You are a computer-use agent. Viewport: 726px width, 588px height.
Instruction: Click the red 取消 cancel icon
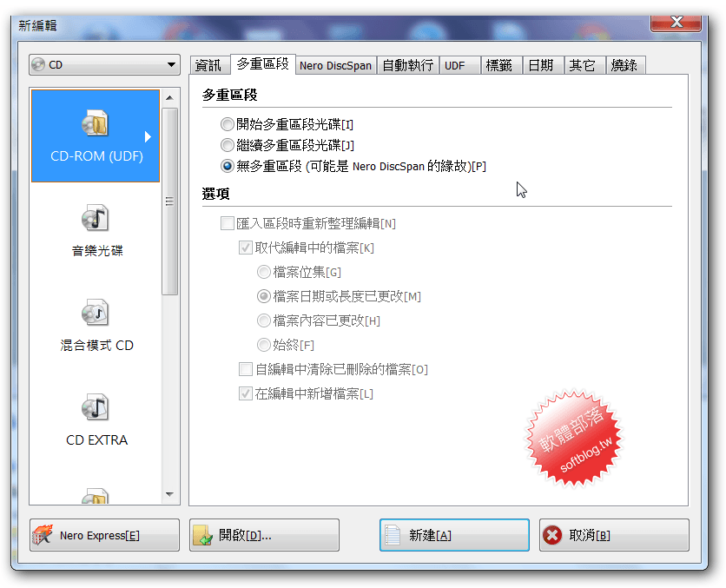(552, 535)
